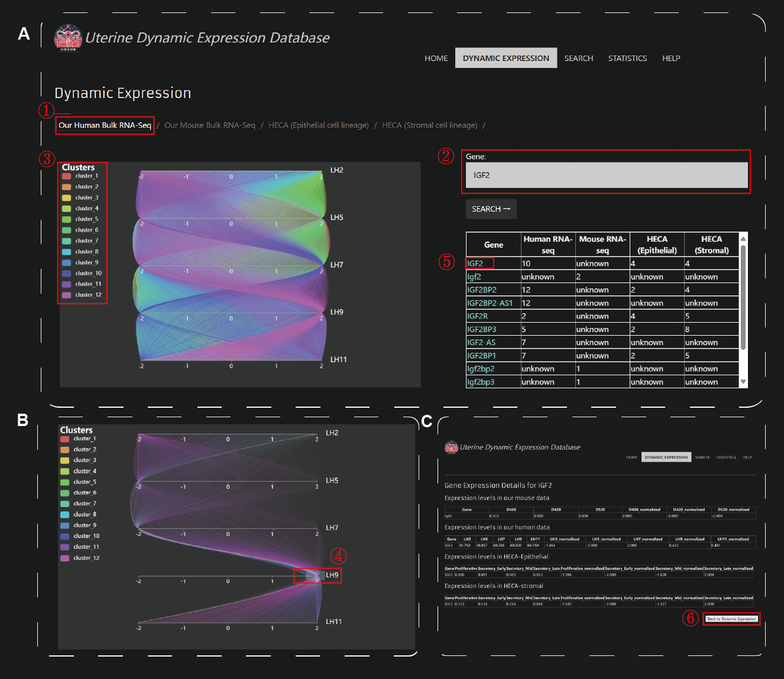Open the HOME menu item
Viewport: 784px width, 679px height.
436,59
